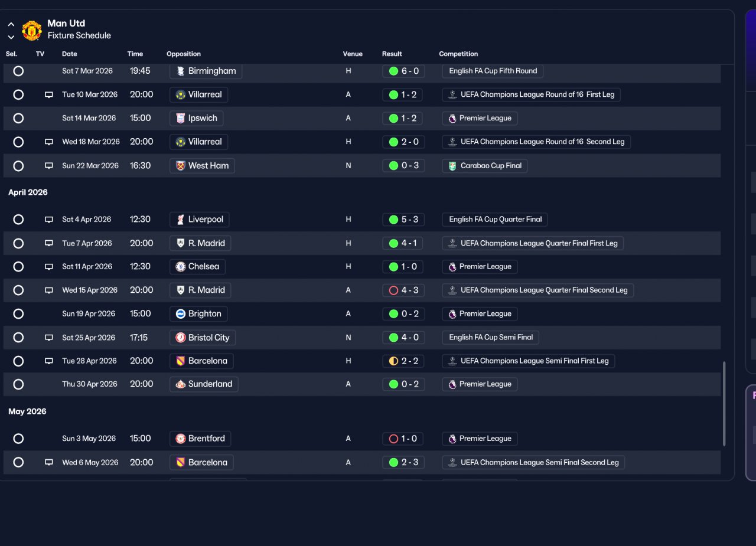Click the TV icon for Sat 11 Apr Chelsea match
Image resolution: width=756 pixels, height=546 pixels.
[x=49, y=267]
